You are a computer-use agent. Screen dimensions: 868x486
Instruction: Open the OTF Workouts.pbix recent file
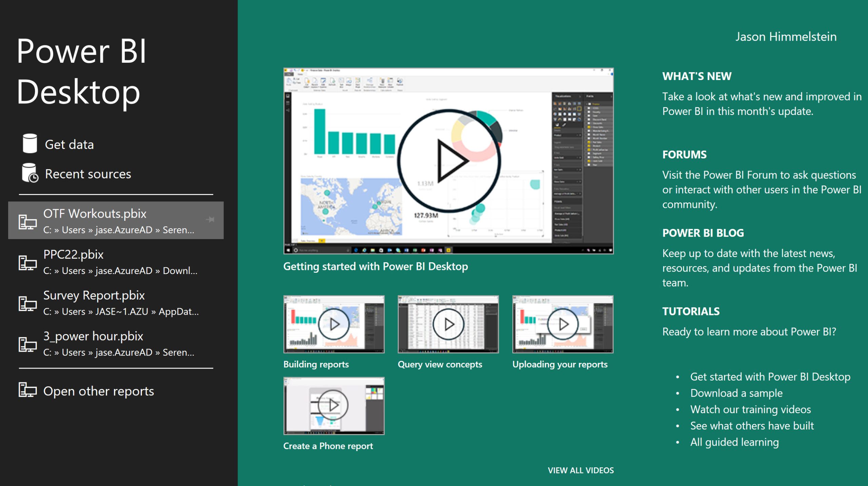(116, 220)
